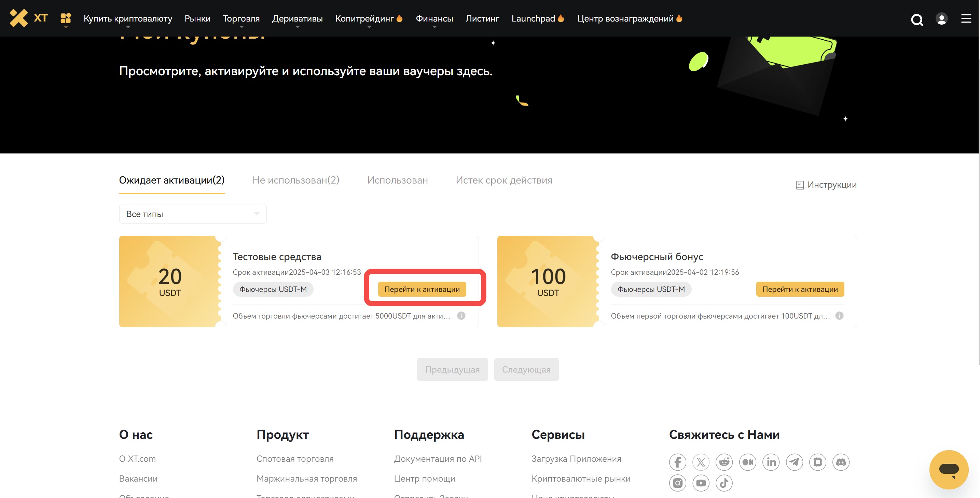Click the info icon on the 100 USDT voucher
This screenshot has width=980, height=498.
[839, 315]
